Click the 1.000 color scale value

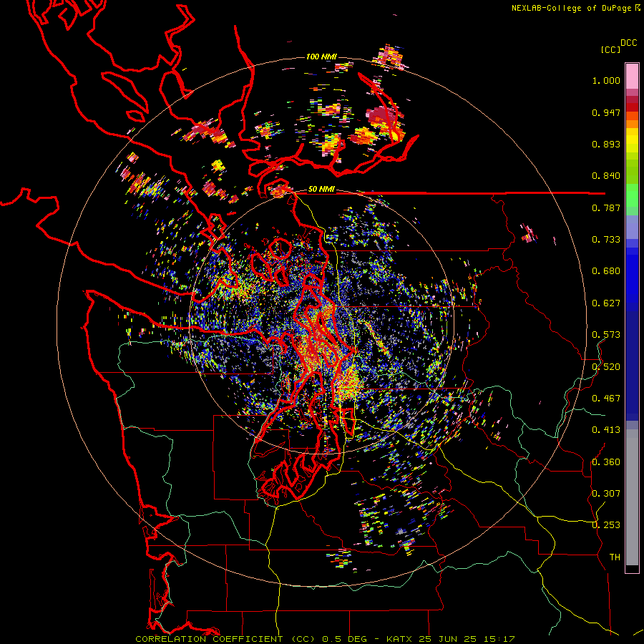tap(606, 80)
